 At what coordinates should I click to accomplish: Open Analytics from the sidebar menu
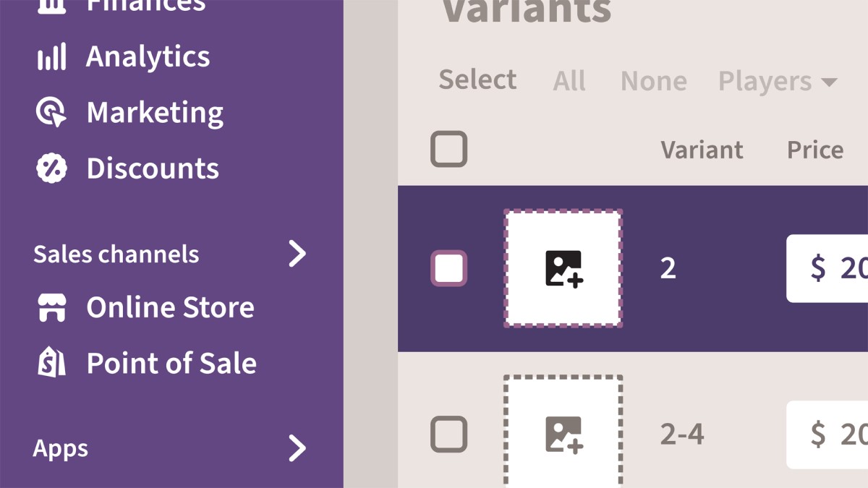click(x=148, y=57)
